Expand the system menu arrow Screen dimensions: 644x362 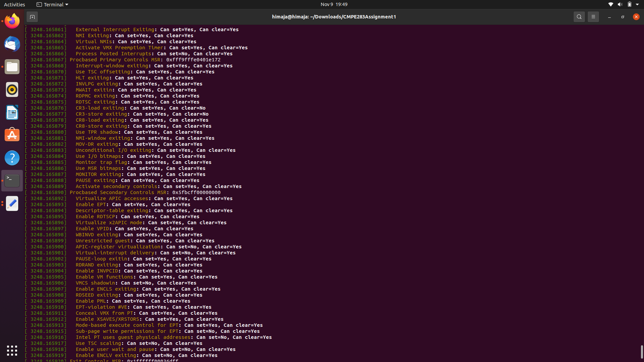coord(637,4)
